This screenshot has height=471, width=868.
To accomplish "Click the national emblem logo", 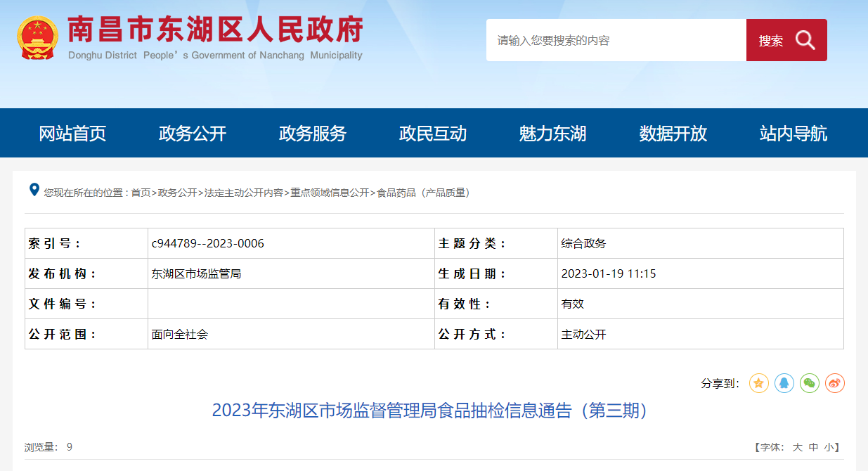I will pyautogui.click(x=37, y=37).
